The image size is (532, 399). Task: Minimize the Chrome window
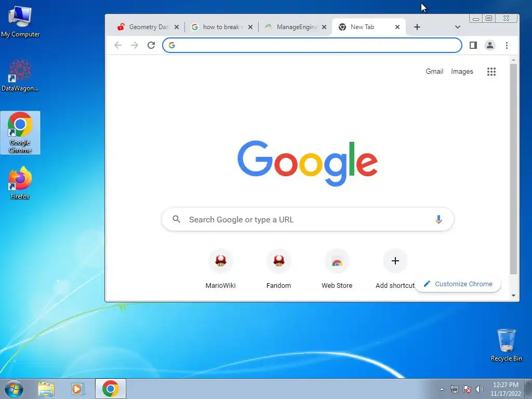click(x=476, y=18)
